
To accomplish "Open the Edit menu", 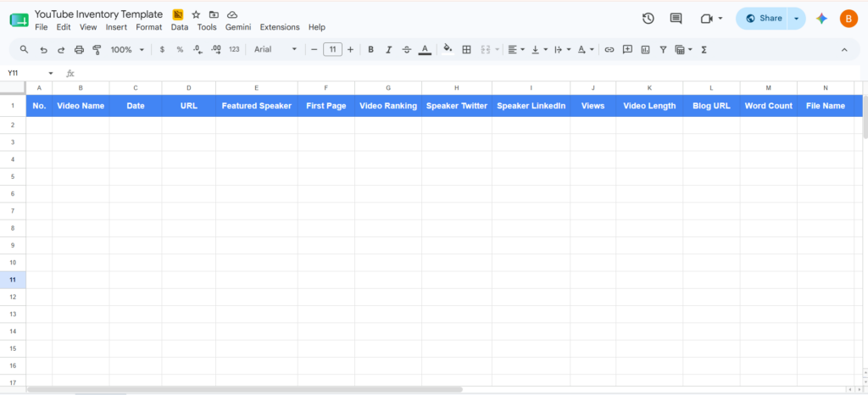I will coord(64,27).
